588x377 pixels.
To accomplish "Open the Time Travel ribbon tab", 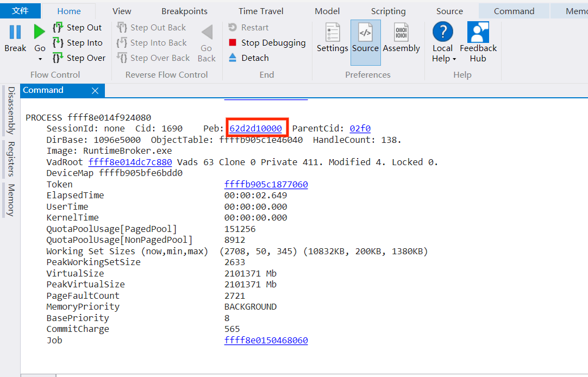I will tap(261, 11).
